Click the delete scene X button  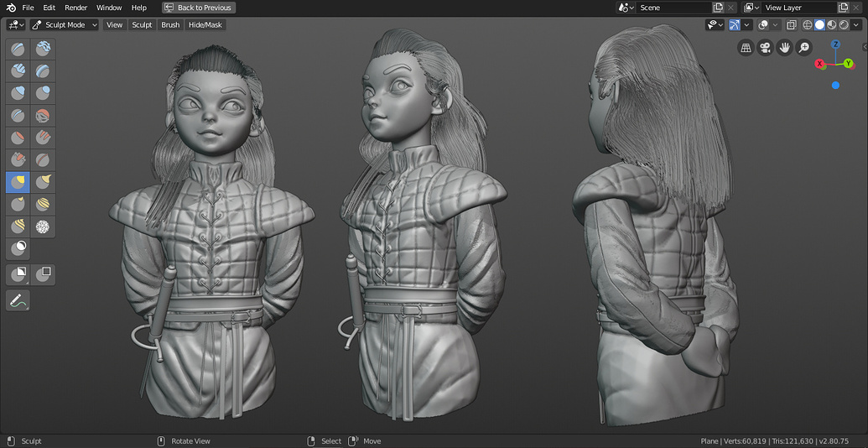pyautogui.click(x=730, y=8)
